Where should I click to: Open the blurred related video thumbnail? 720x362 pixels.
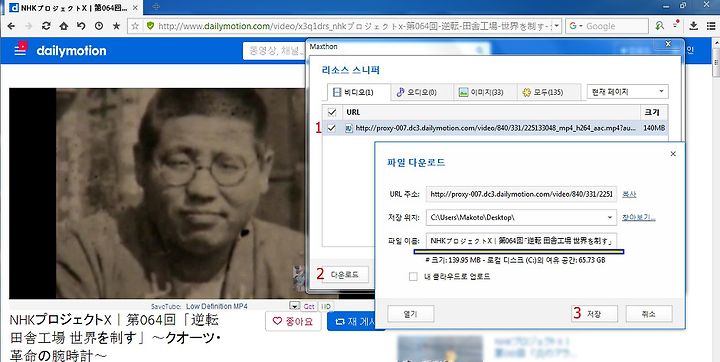tap(440, 349)
